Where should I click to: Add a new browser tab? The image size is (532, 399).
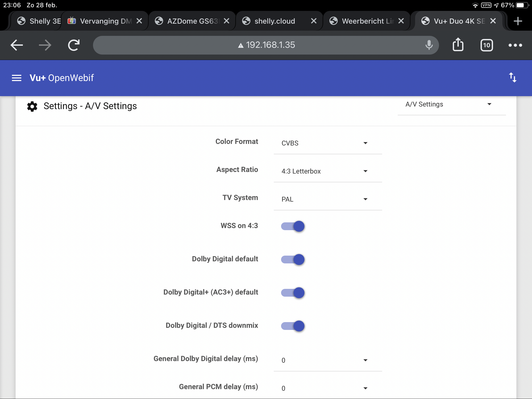pyautogui.click(x=518, y=21)
